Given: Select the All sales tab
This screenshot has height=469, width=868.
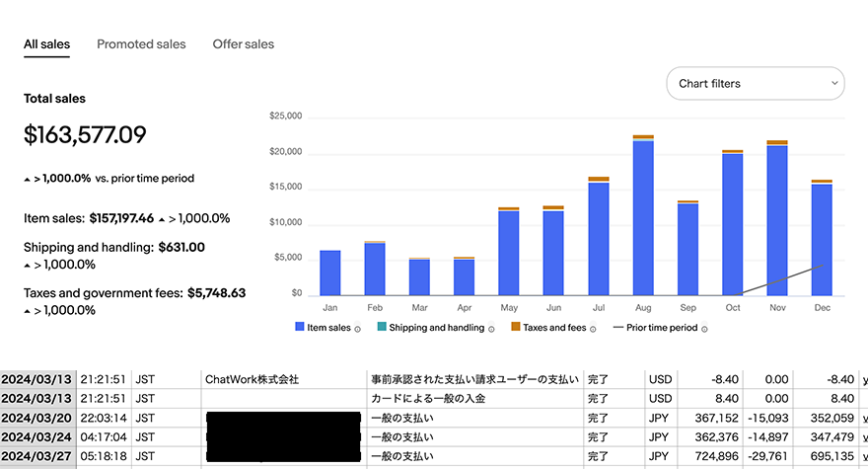Looking at the screenshot, I should tap(46, 44).
